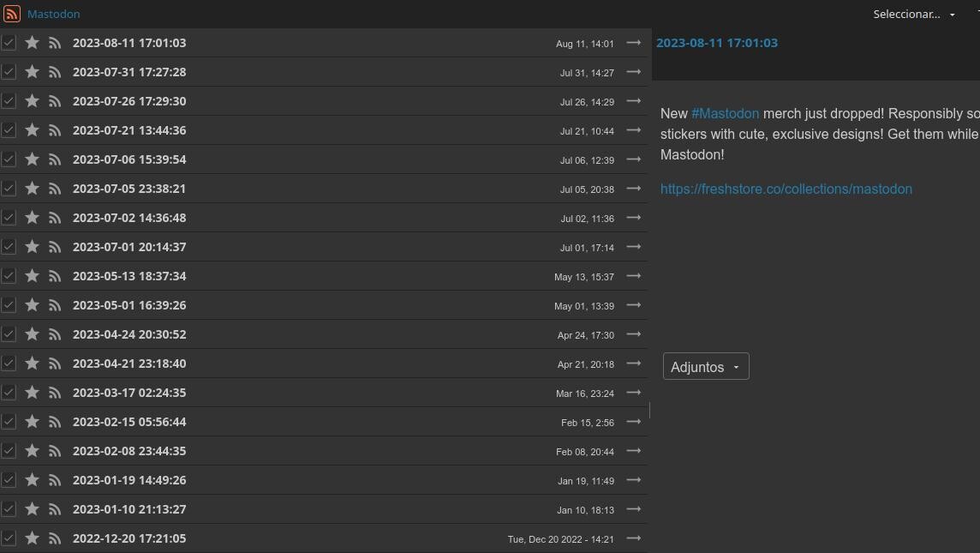Screen dimensions: 980x553
Task: Open the freshstore.co Mastodon collection link
Action: point(786,189)
